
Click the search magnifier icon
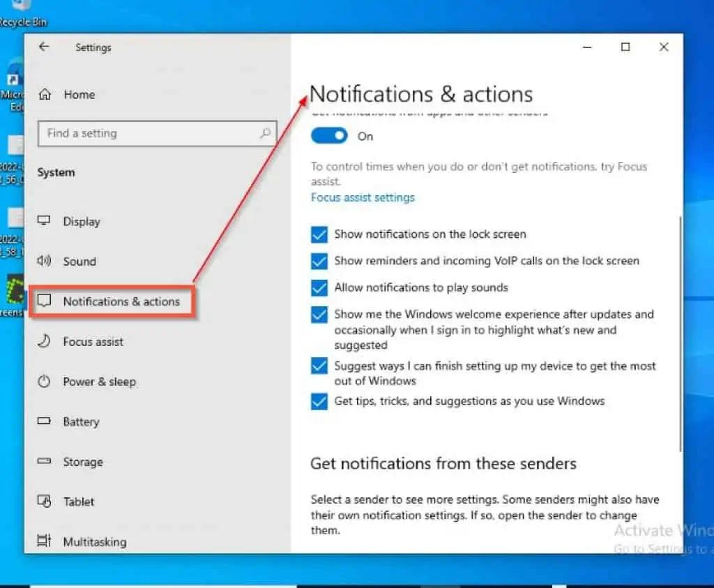pos(265,133)
